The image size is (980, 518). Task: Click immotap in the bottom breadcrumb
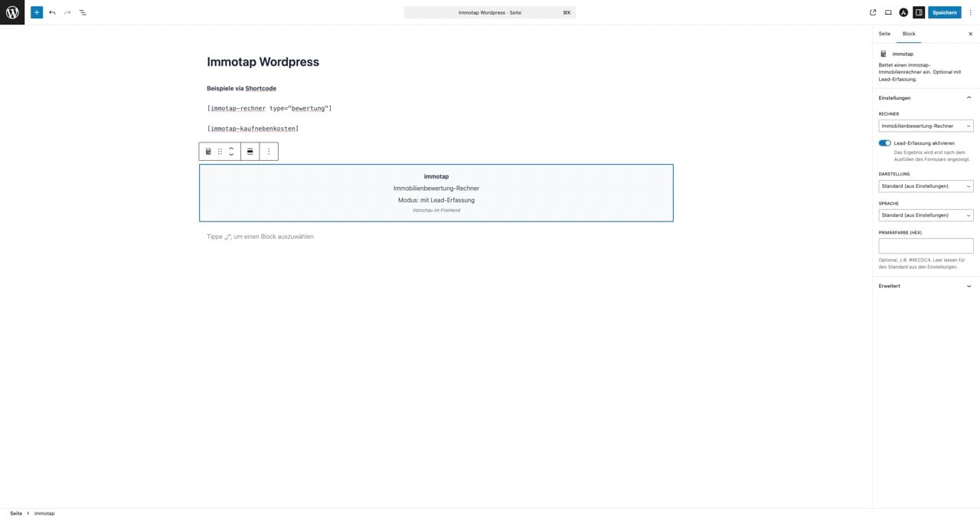[44, 513]
